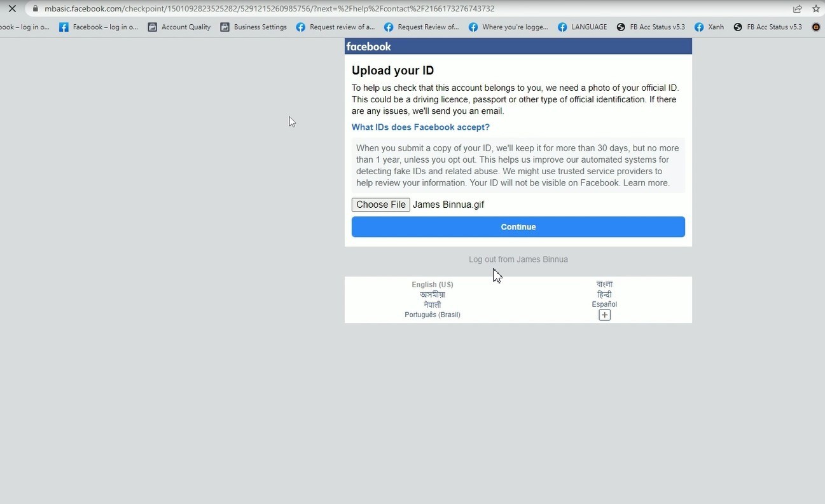Screen dimensions: 825x504
Task: Select the नेपाली language
Action: tap(433, 305)
